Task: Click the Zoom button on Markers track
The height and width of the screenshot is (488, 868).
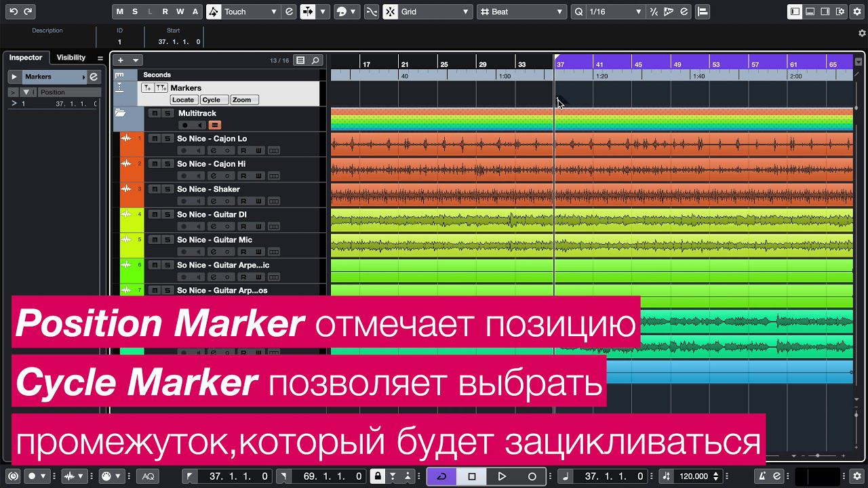Action: [x=241, y=100]
